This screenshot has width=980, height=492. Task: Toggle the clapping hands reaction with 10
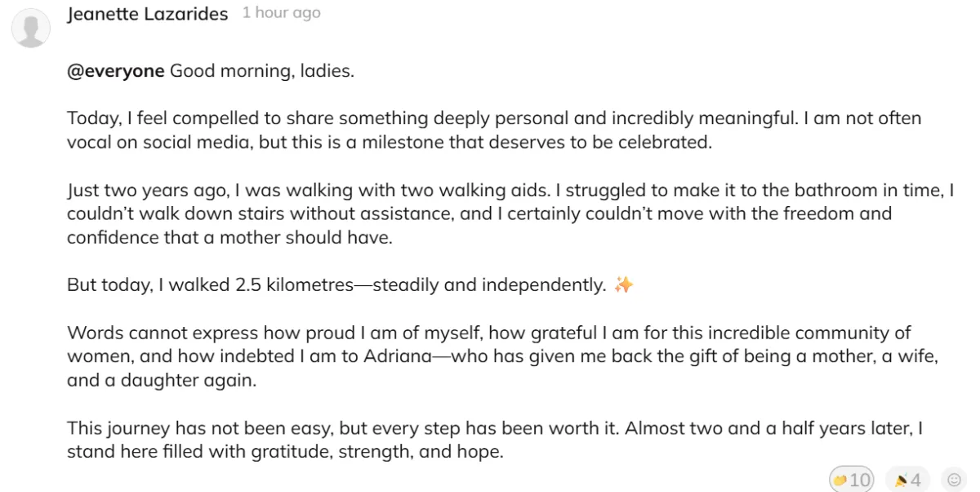[x=851, y=479]
